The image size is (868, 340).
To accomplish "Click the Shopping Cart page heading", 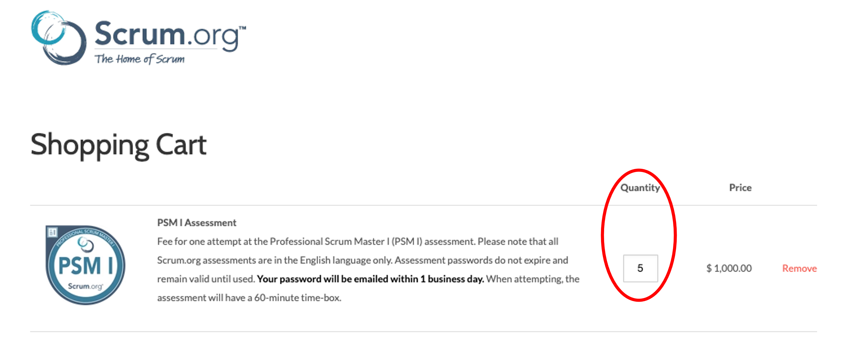I will pos(118,145).
